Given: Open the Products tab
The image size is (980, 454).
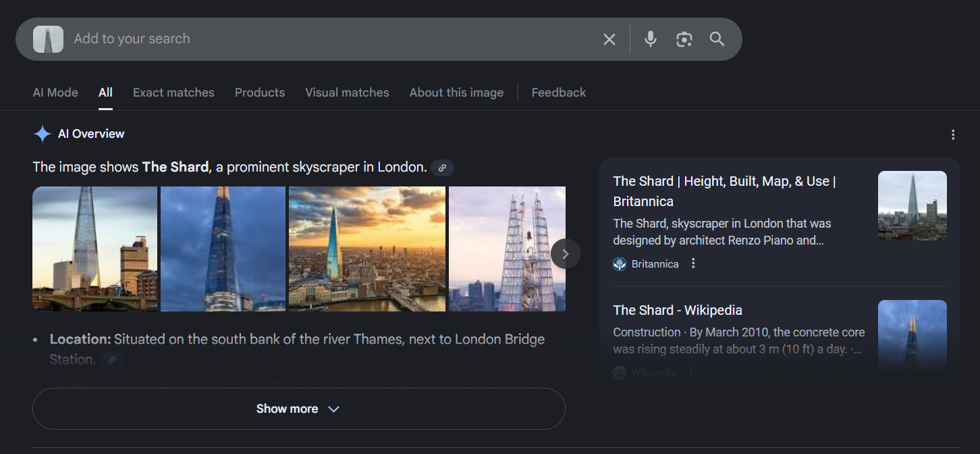Looking at the screenshot, I should point(260,93).
